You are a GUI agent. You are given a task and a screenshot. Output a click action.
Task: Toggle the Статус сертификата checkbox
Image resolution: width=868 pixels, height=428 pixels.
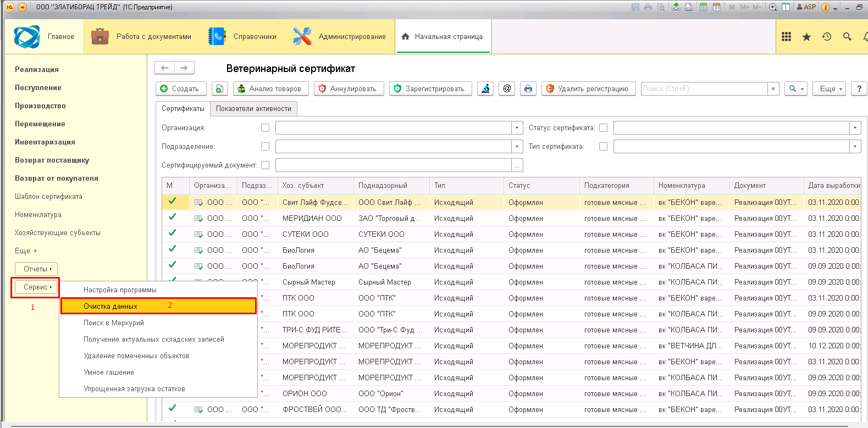point(603,128)
